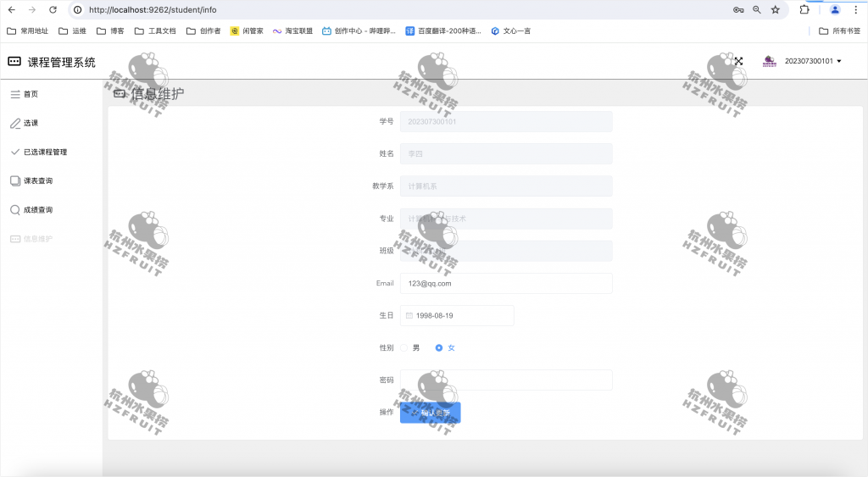Open the browser profile avatar
This screenshot has width=868, height=477.
tap(835, 10)
